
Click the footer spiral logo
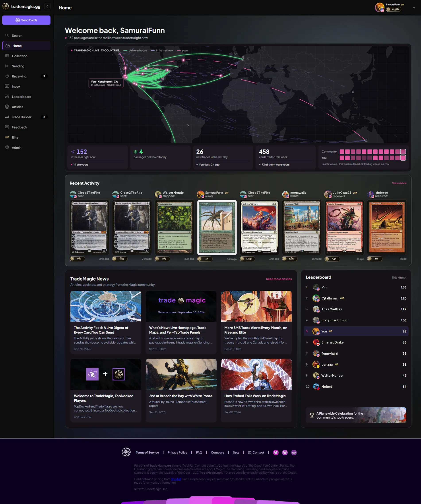(x=126, y=452)
